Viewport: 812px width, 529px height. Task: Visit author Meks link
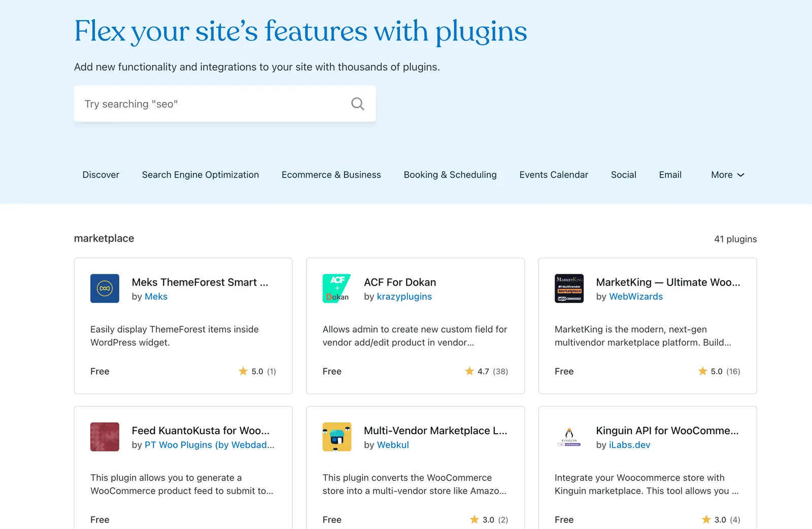tap(156, 297)
